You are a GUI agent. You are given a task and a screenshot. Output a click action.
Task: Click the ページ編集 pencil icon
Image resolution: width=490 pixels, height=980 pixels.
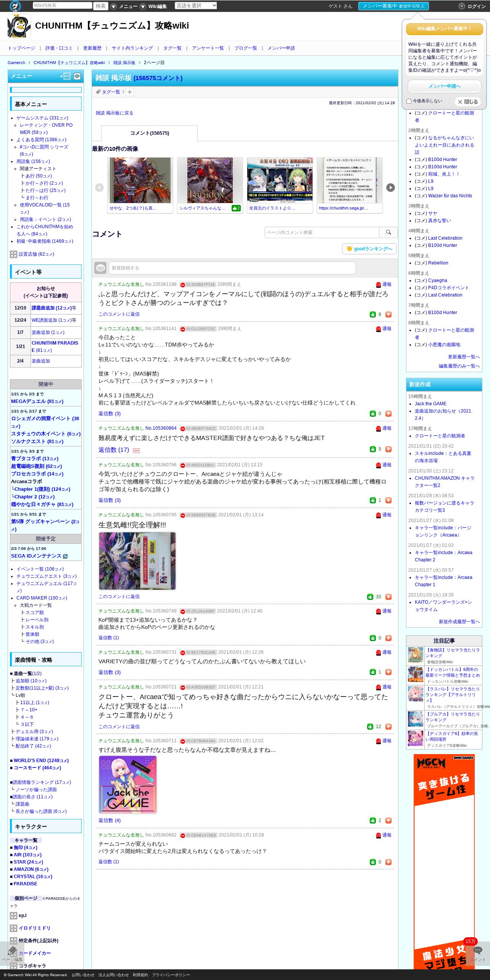12,951
